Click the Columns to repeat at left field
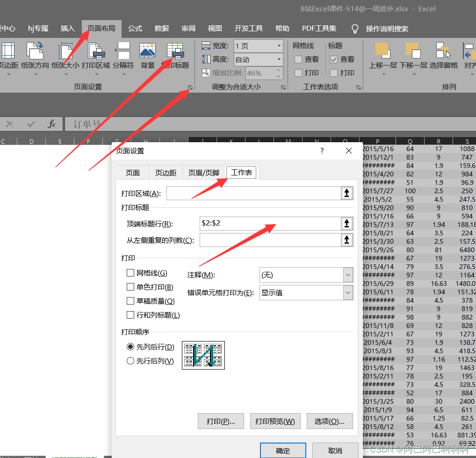The height and width of the screenshot is (458, 476). tap(270, 240)
